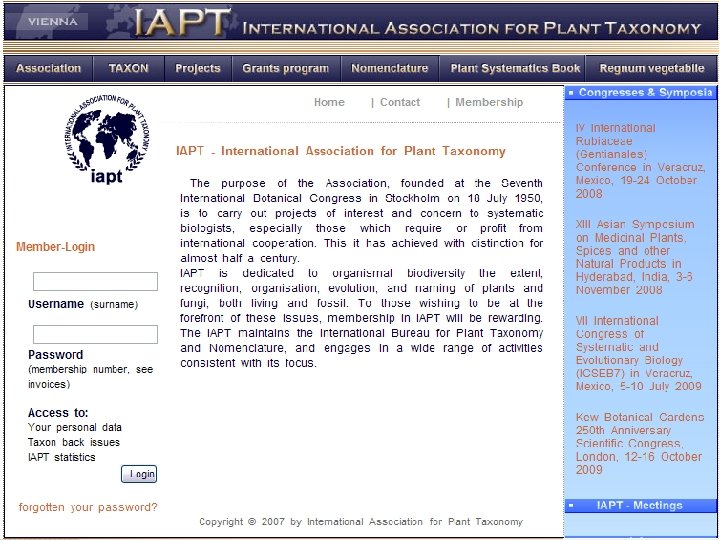Select the 'Your personal data' text

(75, 428)
